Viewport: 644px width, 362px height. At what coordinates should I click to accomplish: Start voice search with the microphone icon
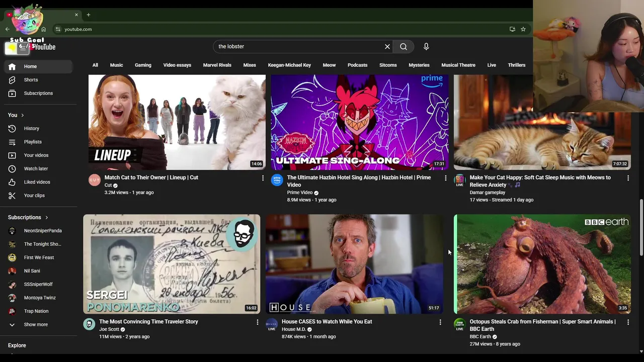426,47
